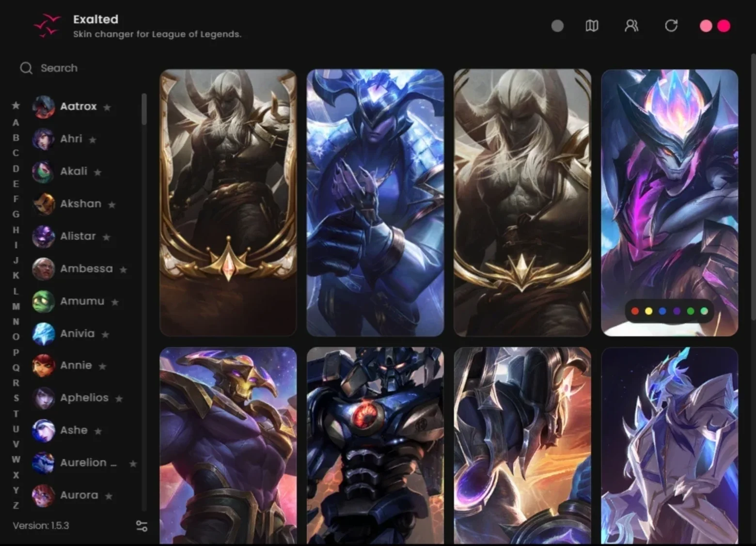Image resolution: width=756 pixels, height=546 pixels.
Task: Select the blue armored Aatrox skin card
Action: [375, 203]
